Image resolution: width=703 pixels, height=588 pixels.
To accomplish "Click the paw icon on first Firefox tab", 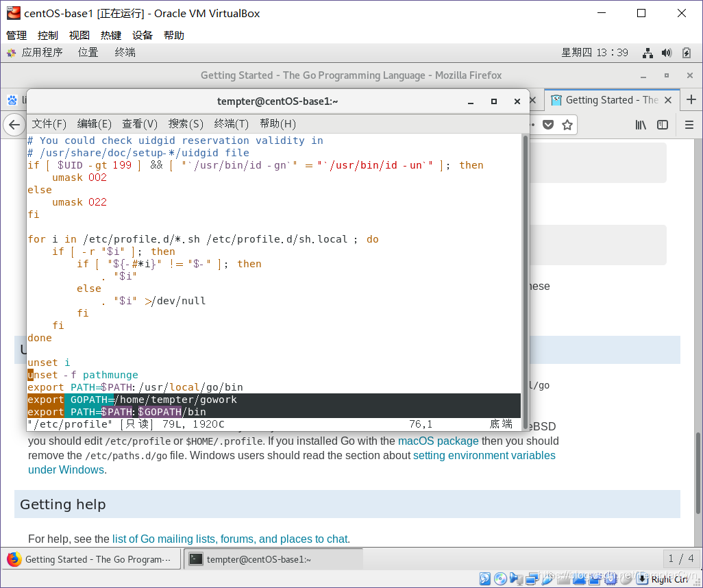I will [x=12, y=100].
